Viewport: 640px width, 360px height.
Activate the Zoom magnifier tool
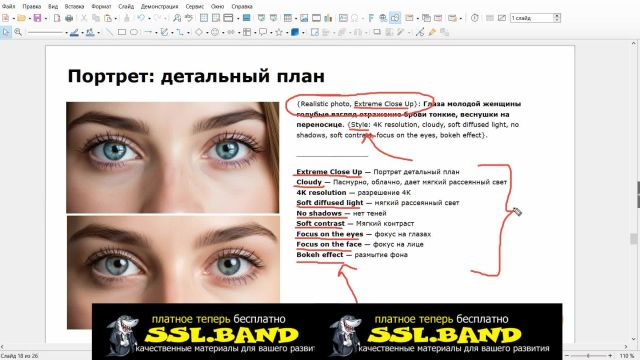[x=18, y=32]
